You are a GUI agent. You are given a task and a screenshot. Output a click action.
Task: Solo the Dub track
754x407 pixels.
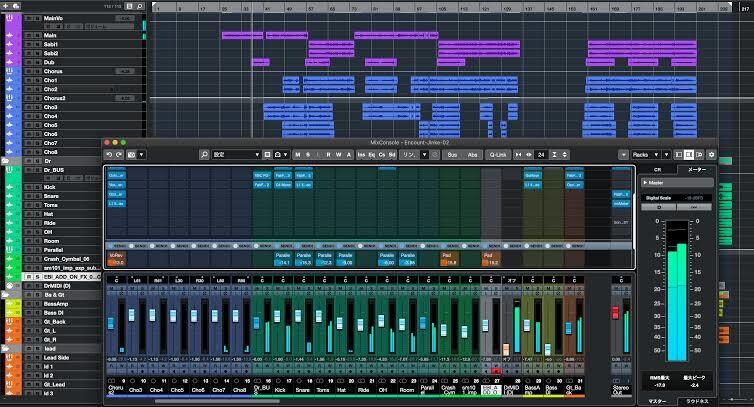pos(38,62)
